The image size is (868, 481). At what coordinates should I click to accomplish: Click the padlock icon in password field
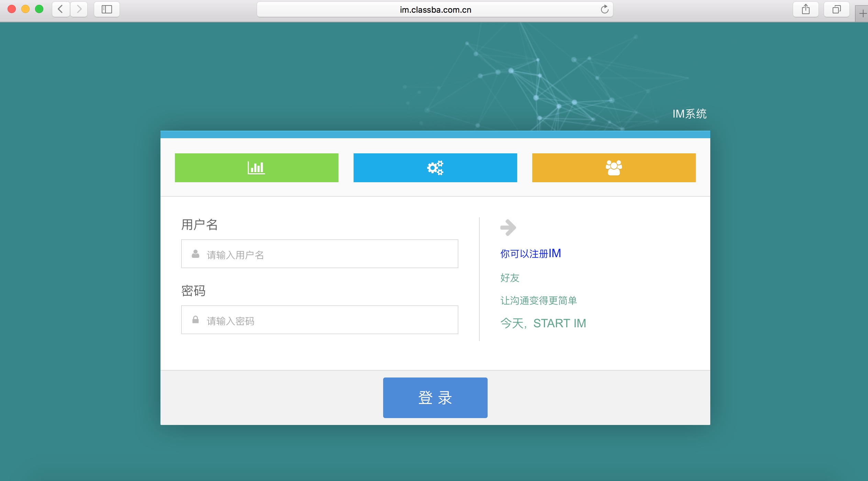point(196,320)
